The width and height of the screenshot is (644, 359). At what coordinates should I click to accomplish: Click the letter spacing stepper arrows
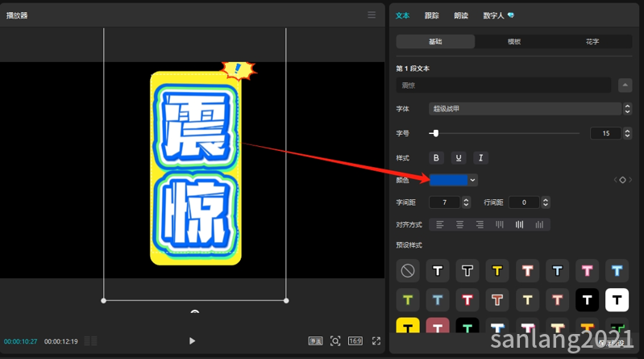tap(466, 202)
